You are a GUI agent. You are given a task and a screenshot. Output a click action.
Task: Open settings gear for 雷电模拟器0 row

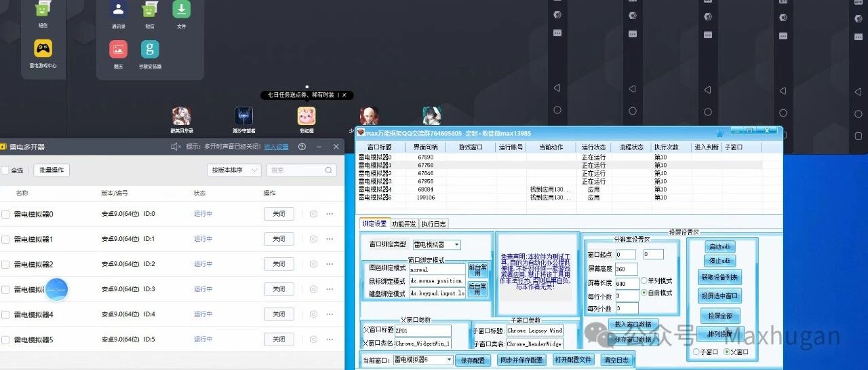pyautogui.click(x=313, y=214)
